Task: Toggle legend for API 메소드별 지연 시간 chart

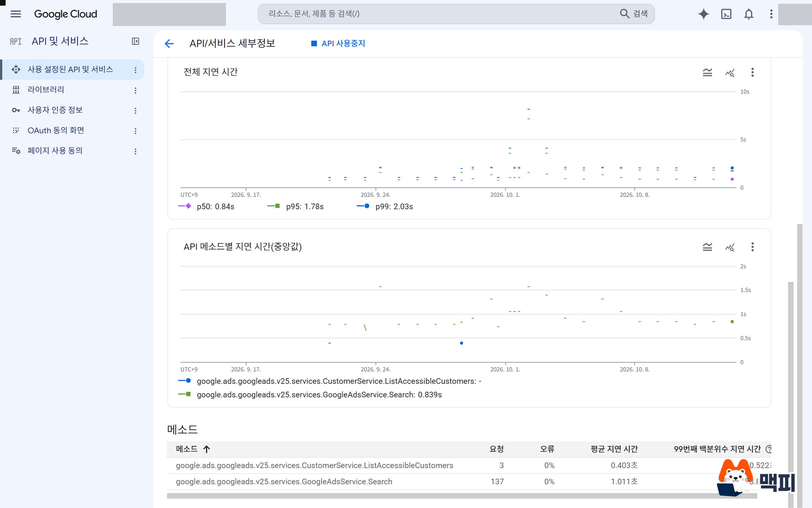Action: (707, 247)
